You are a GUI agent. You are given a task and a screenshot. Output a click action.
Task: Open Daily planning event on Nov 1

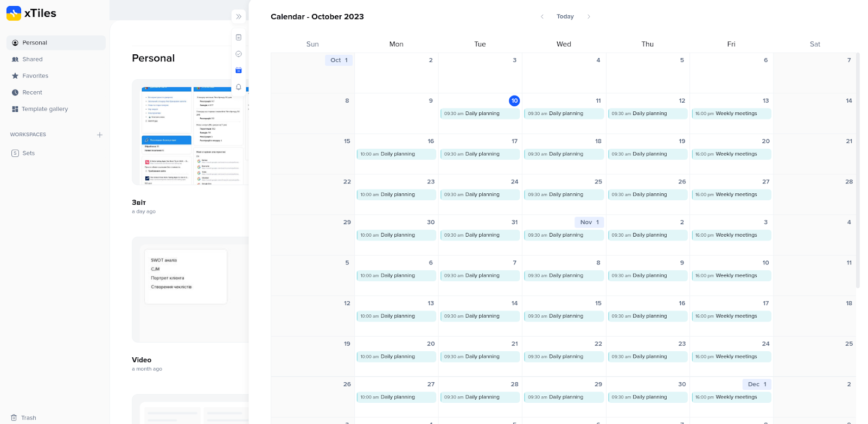pos(564,235)
